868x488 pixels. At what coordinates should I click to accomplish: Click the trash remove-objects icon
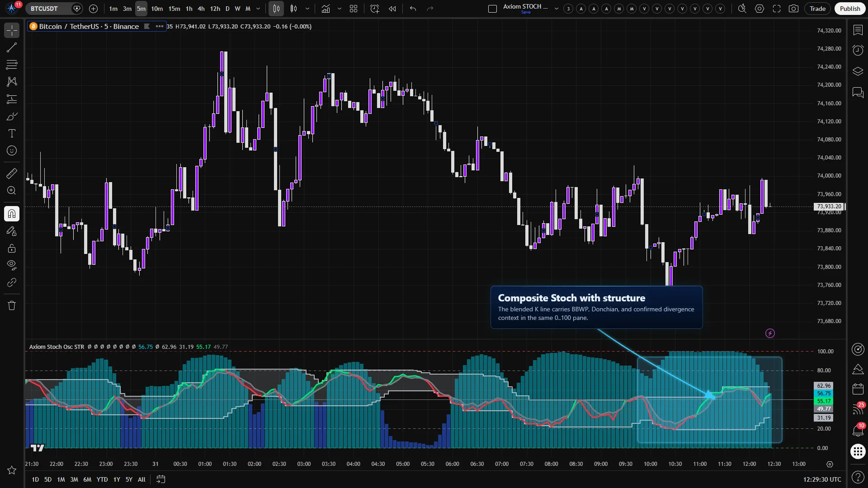[x=12, y=305]
